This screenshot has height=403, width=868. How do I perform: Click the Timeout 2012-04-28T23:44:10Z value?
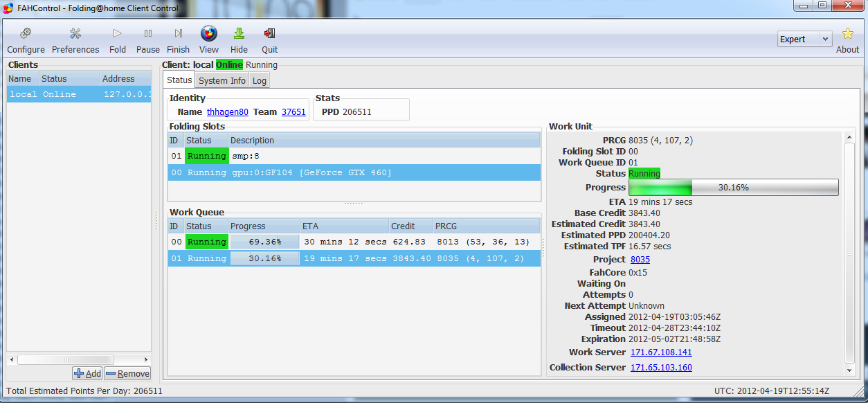click(x=674, y=328)
